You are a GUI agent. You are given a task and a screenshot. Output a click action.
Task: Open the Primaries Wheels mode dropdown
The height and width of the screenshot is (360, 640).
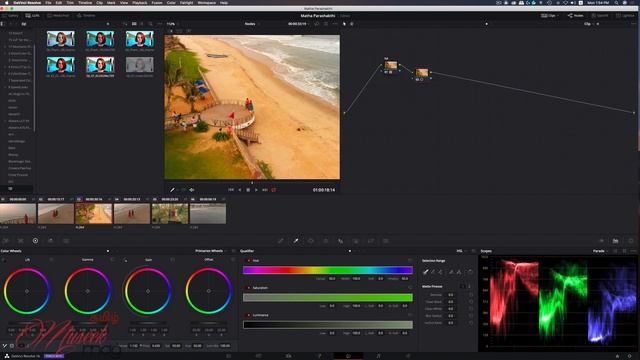pyautogui.click(x=211, y=251)
